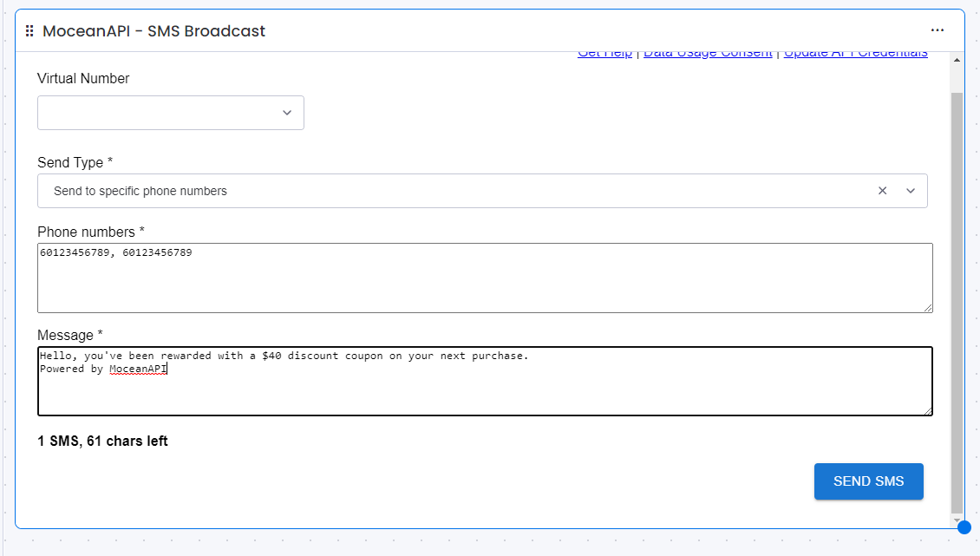
Task: Click the blue resize dot below the scrollbar
Action: 964,527
